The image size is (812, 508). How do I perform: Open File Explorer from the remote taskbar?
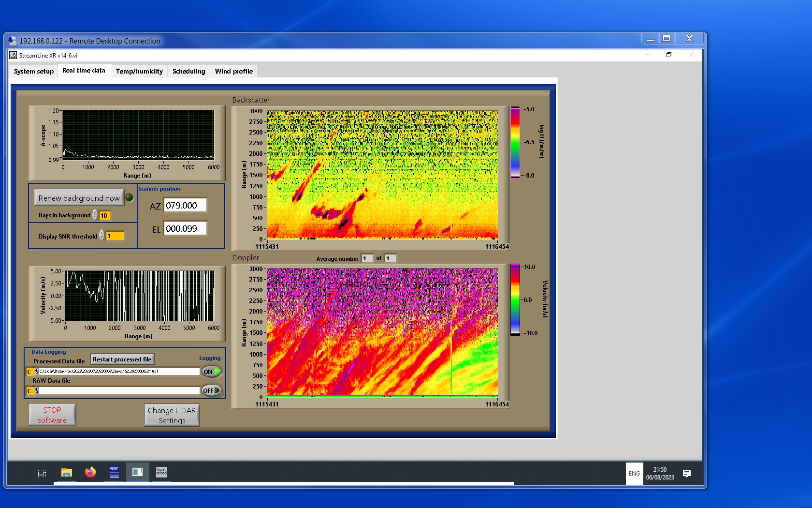(67, 473)
